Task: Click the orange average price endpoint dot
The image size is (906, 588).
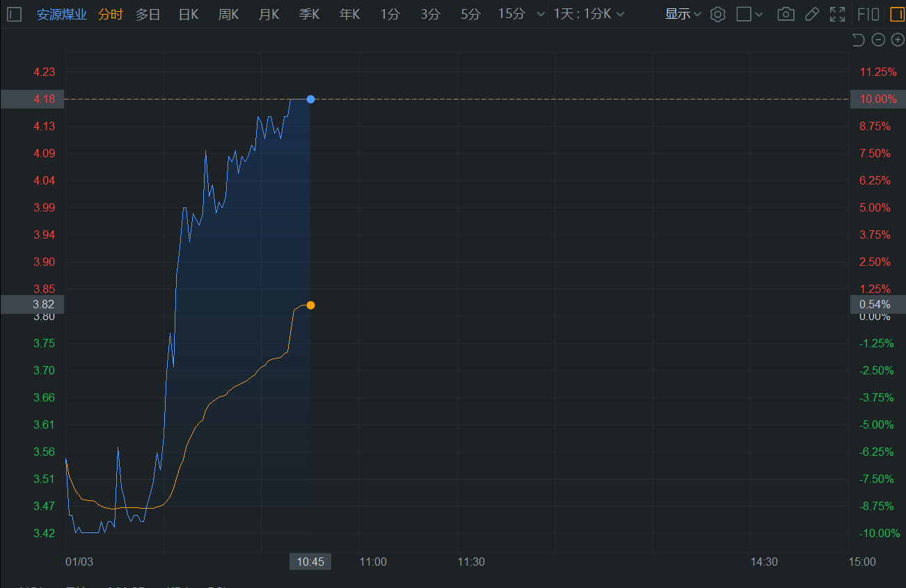Action: 310,305
